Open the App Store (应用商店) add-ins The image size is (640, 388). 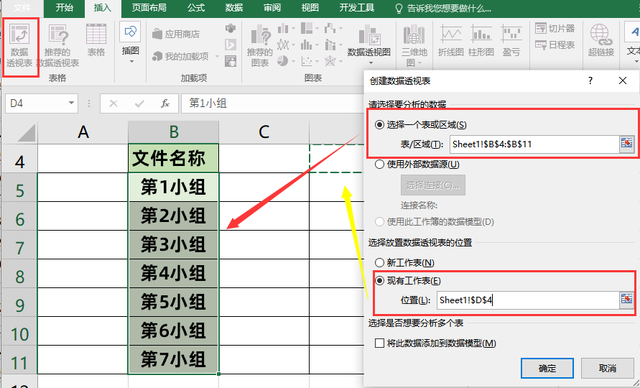click(176, 34)
